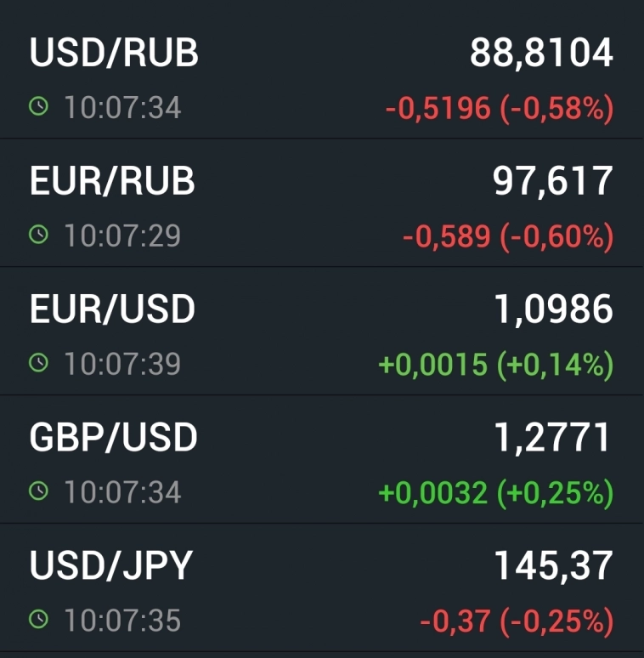The width and height of the screenshot is (644, 658).
Task: Tap the green +0,0032 (+0,25%) change
Action: 495,492
